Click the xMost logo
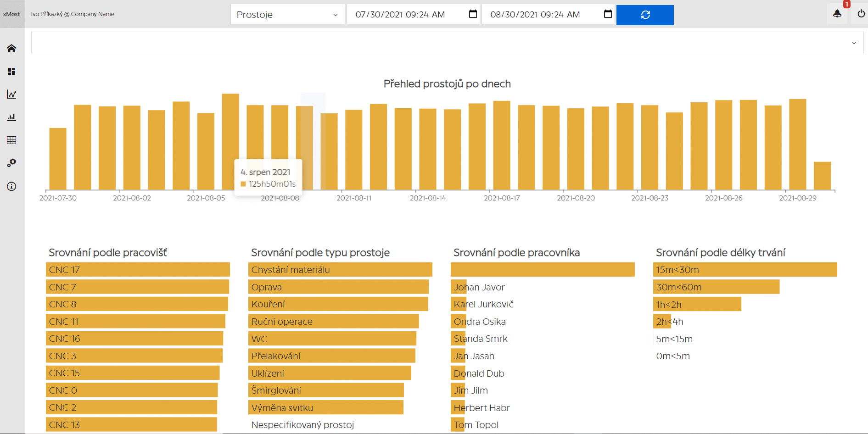This screenshot has height=434, width=868. point(11,14)
